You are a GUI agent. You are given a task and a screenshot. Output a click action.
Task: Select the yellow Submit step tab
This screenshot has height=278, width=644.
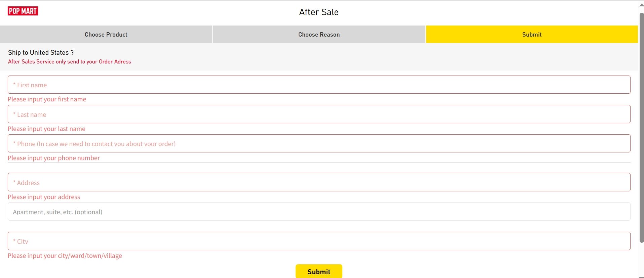point(532,35)
